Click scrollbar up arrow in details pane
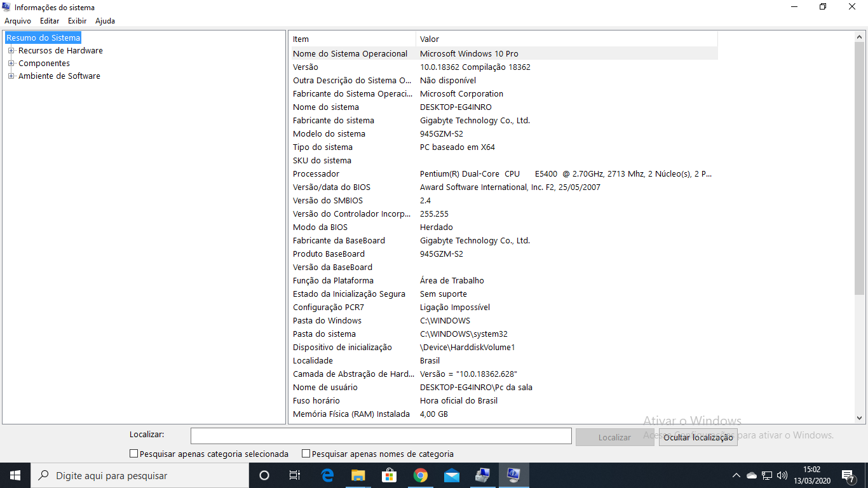The width and height of the screenshot is (868, 488). coord(860,37)
